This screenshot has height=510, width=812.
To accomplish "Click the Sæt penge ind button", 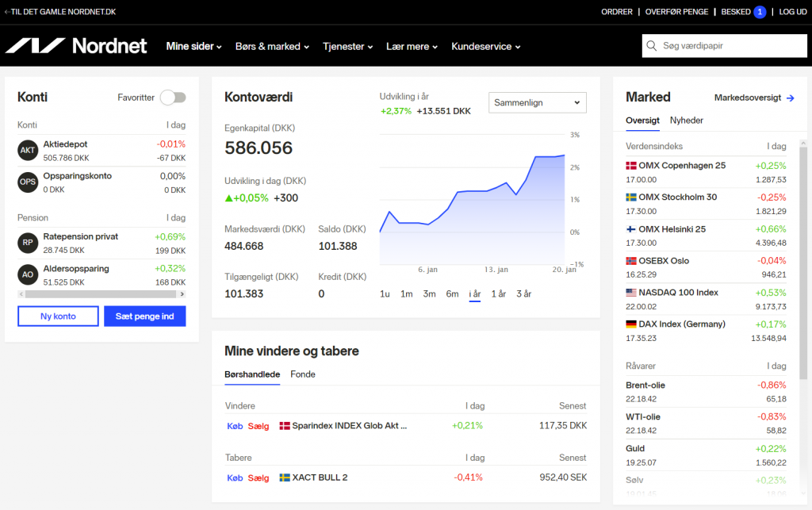I will [x=145, y=316].
